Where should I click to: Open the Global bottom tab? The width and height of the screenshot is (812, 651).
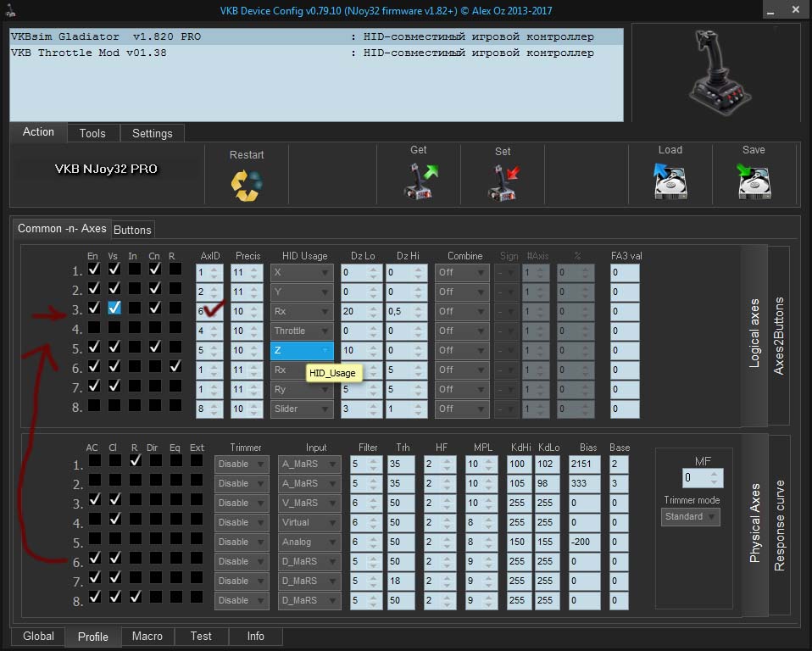click(x=38, y=637)
